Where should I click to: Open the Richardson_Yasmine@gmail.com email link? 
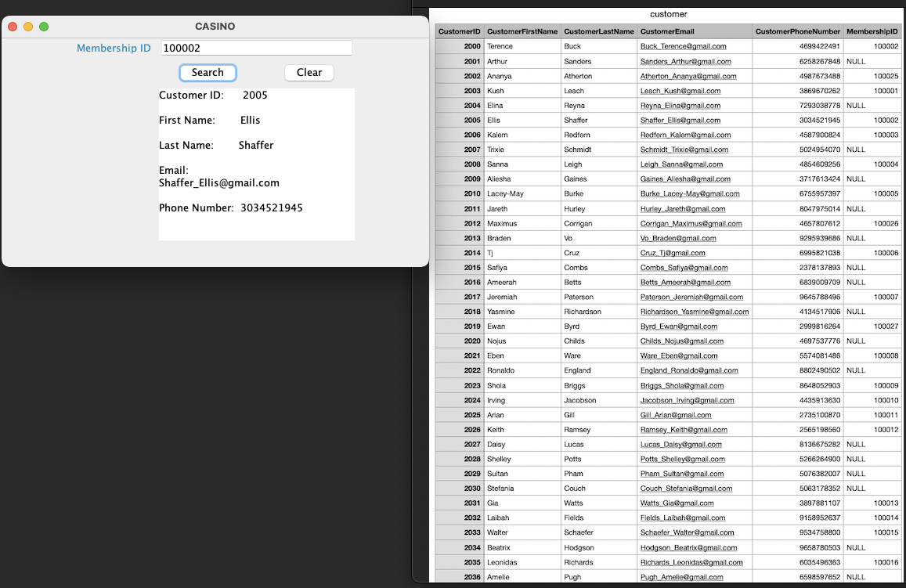695,312
